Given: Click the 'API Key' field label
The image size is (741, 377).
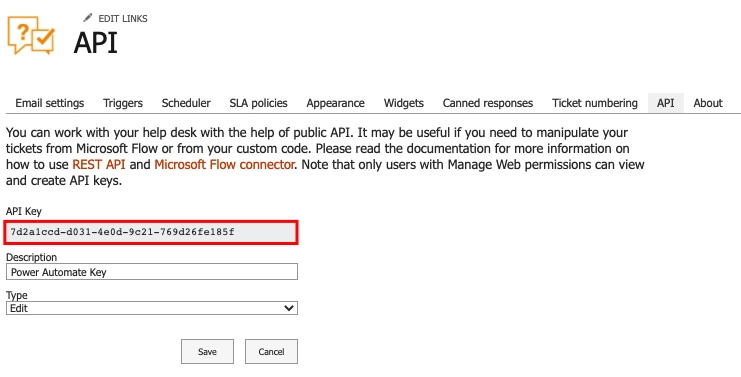Looking at the screenshot, I should tap(24, 211).
